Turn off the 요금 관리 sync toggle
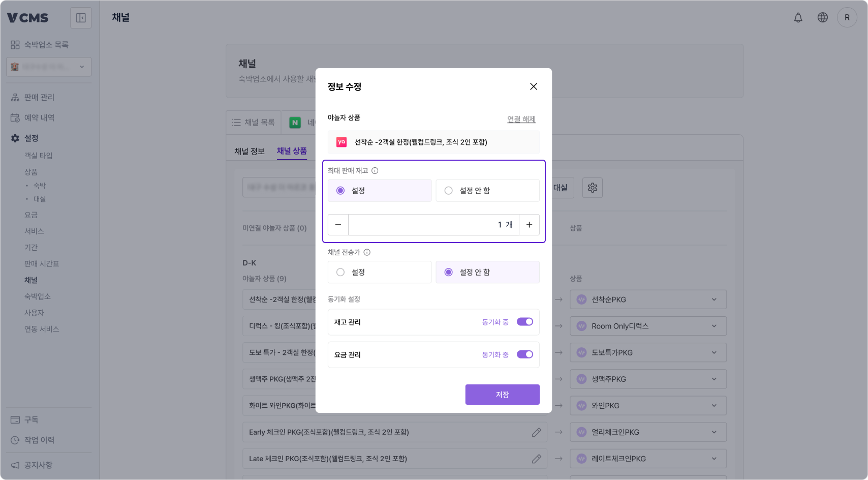The width and height of the screenshot is (868, 480). click(524, 354)
